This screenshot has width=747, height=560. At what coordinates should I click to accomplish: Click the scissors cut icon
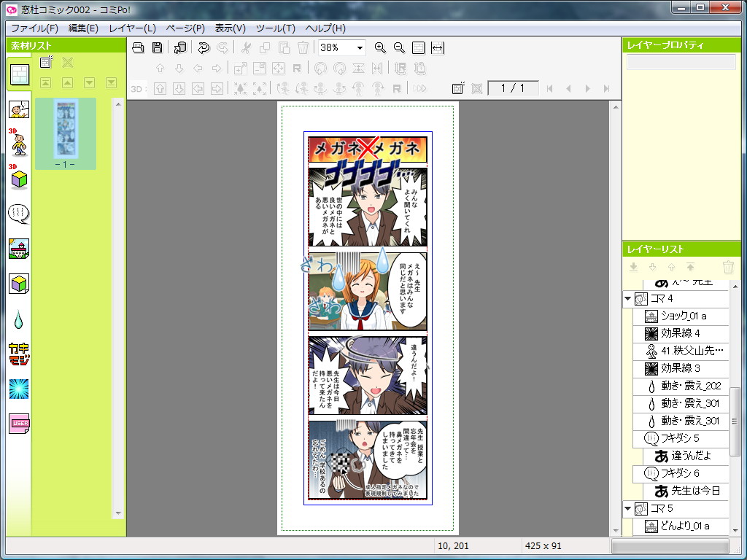pos(246,47)
